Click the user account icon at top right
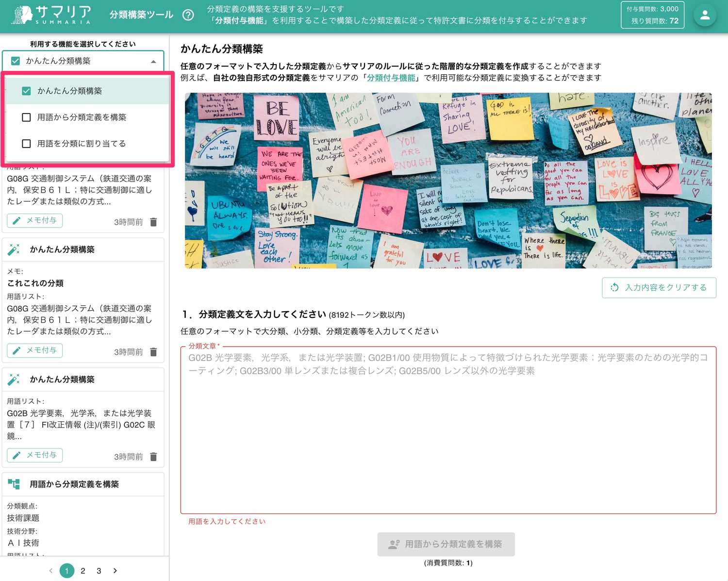Screen dimensions: 728x581 coord(705,15)
